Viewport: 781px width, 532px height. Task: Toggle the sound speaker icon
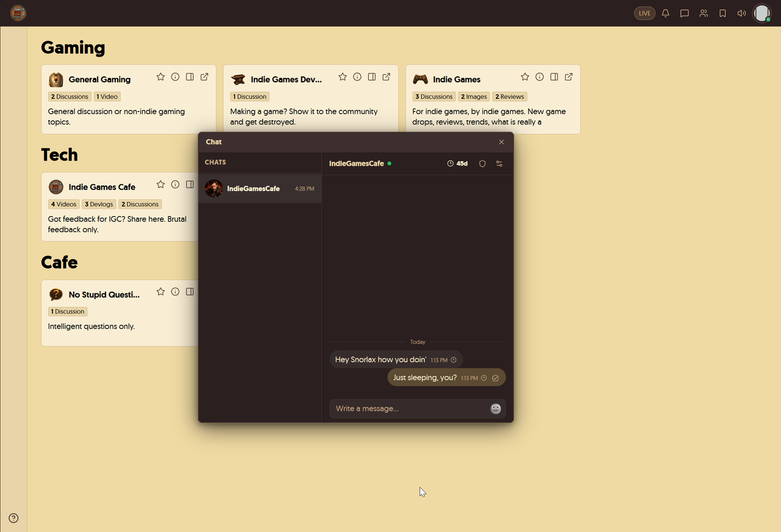(741, 13)
